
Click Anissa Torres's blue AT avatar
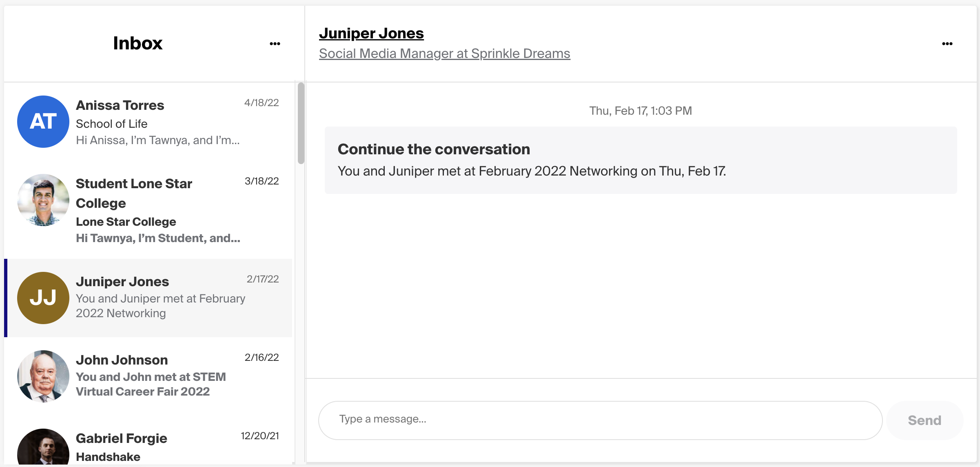(x=42, y=121)
